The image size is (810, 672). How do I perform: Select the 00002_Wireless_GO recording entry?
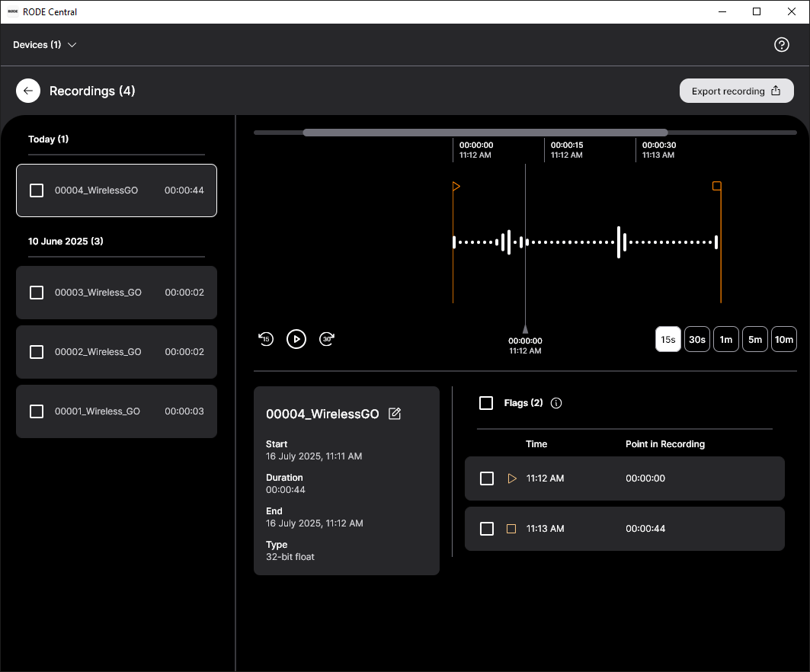click(x=116, y=352)
